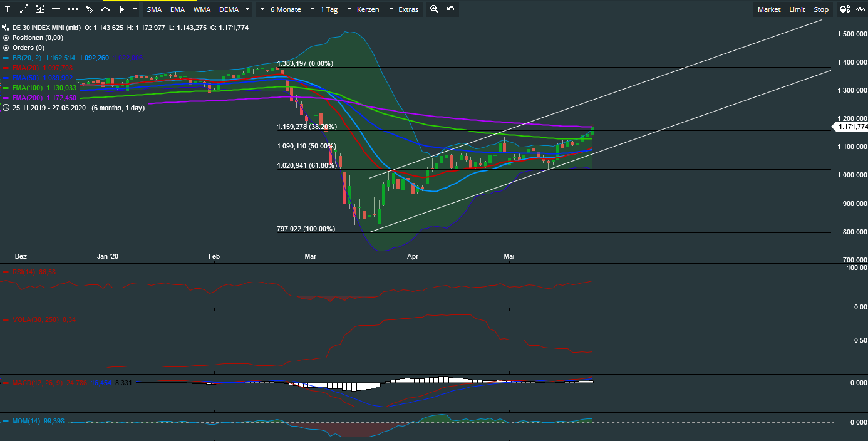This screenshot has height=441, width=868.
Task: Click the EMA(100) green color swatch
Action: point(6,88)
